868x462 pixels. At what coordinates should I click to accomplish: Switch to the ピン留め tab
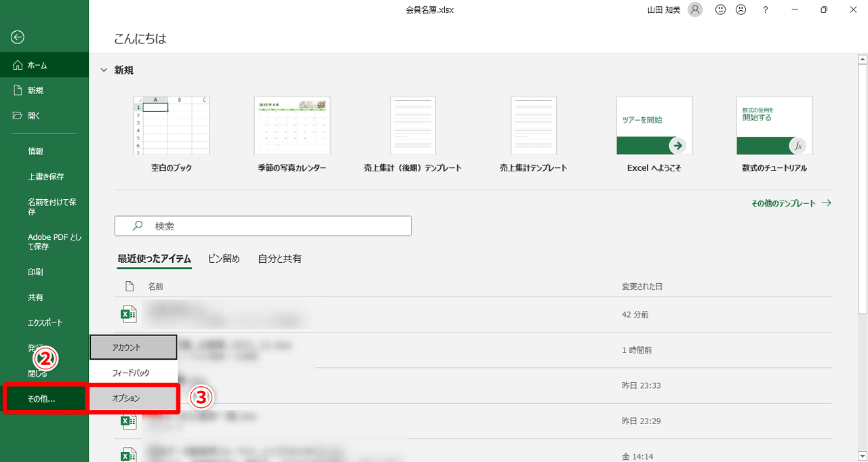224,258
